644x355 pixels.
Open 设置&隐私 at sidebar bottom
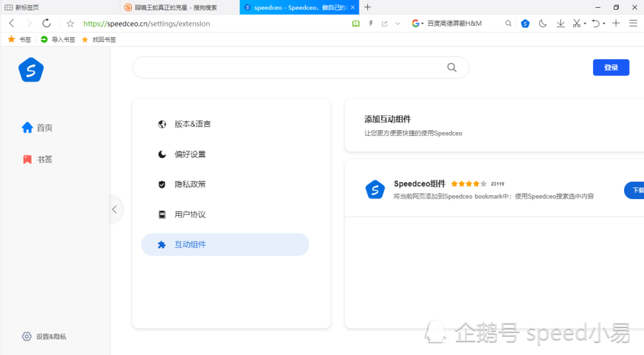[44, 336]
